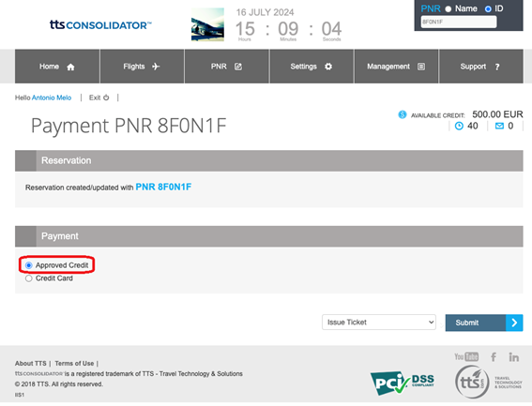Image resolution: width=532 pixels, height=406 pixels.
Task: Click the YouTube icon in footer
Action: tap(466, 357)
